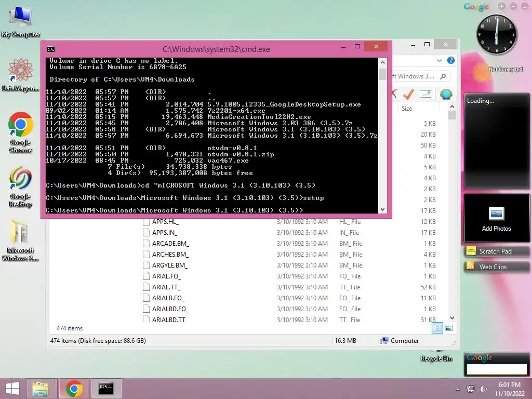The image size is (532, 399).
Task: Switch to Chrome on the taskbar
Action: coord(74,389)
